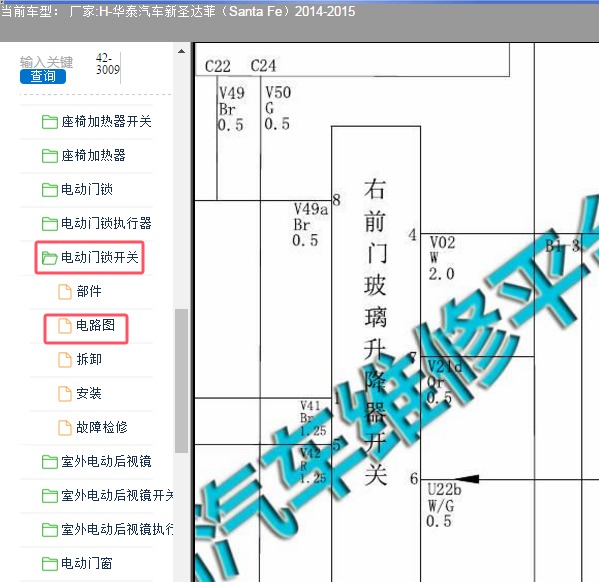Expand the 电动门锁执行器 folder
Viewport: 599px width, 582px height.
[x=97, y=224]
